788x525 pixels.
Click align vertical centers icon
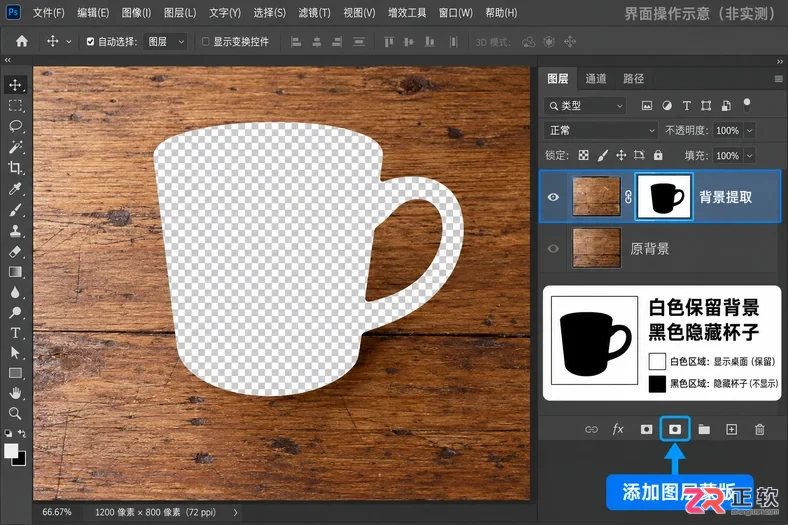409,42
